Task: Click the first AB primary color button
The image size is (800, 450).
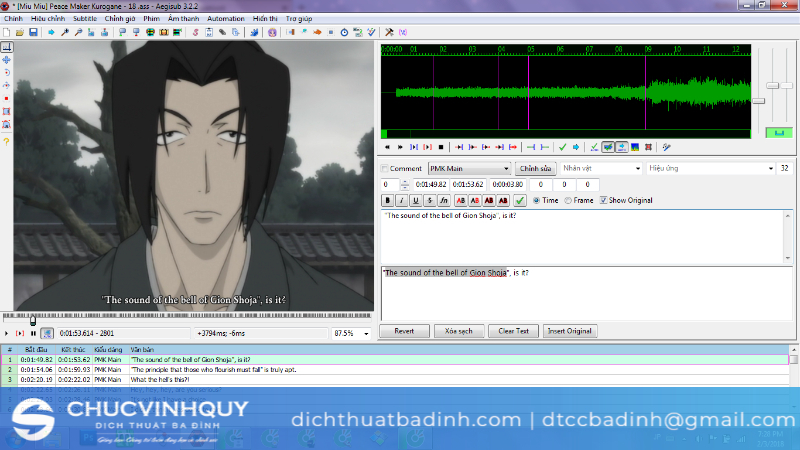Action: pos(460,201)
